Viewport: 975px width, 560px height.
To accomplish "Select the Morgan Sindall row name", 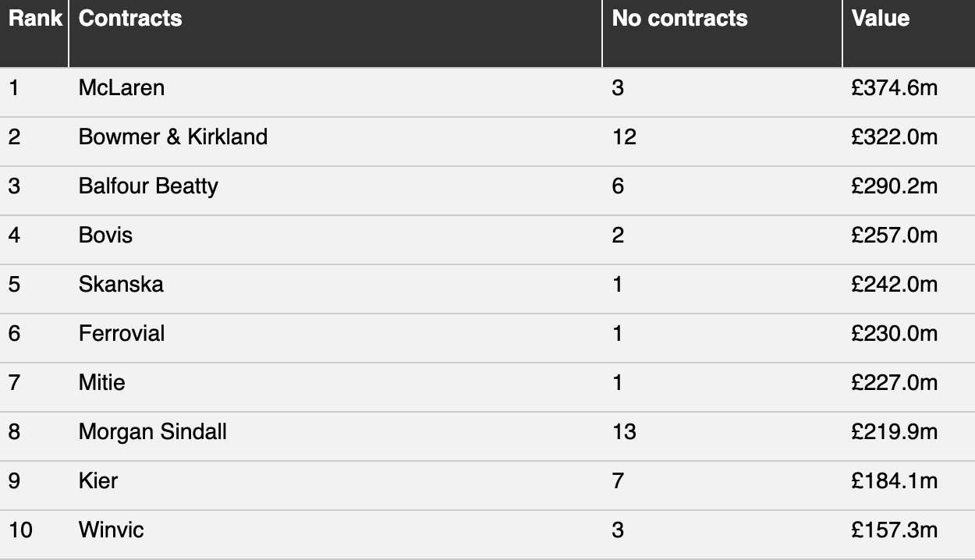I will (153, 431).
